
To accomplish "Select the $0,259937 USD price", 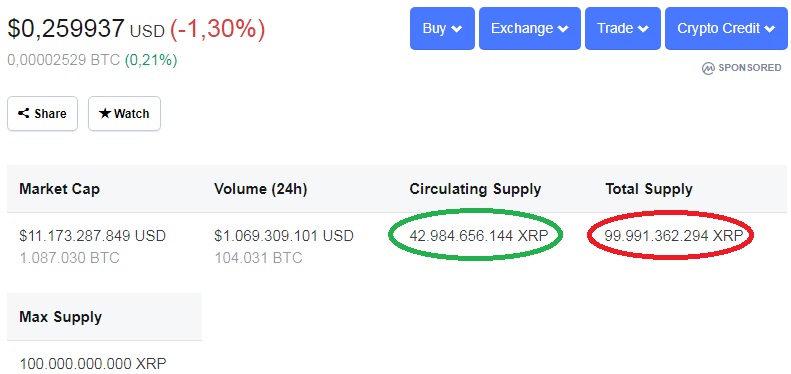I will coord(86,29).
